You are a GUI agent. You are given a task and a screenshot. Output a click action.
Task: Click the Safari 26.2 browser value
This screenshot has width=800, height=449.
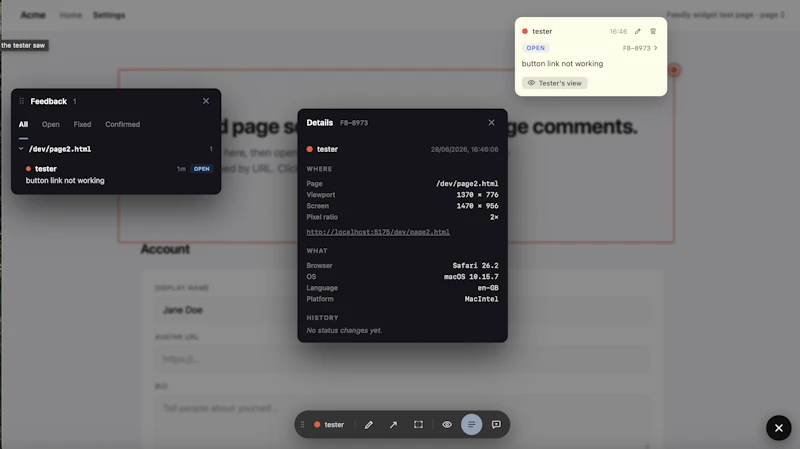(x=476, y=265)
